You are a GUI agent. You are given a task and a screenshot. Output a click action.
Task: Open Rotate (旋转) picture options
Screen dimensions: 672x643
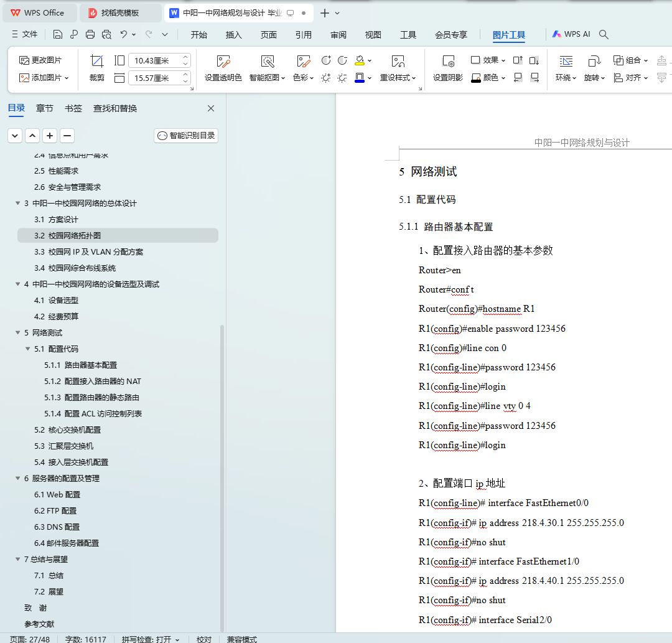[594, 68]
